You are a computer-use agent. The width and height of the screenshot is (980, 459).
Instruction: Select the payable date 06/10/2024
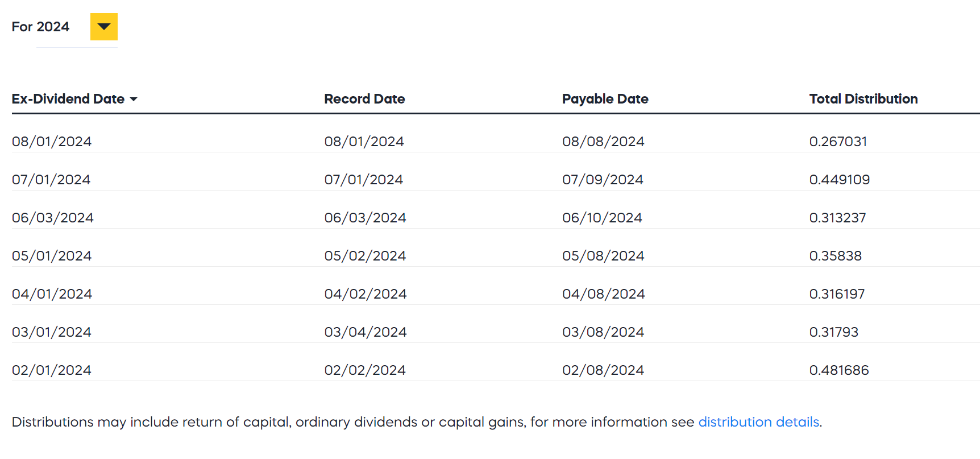point(602,218)
